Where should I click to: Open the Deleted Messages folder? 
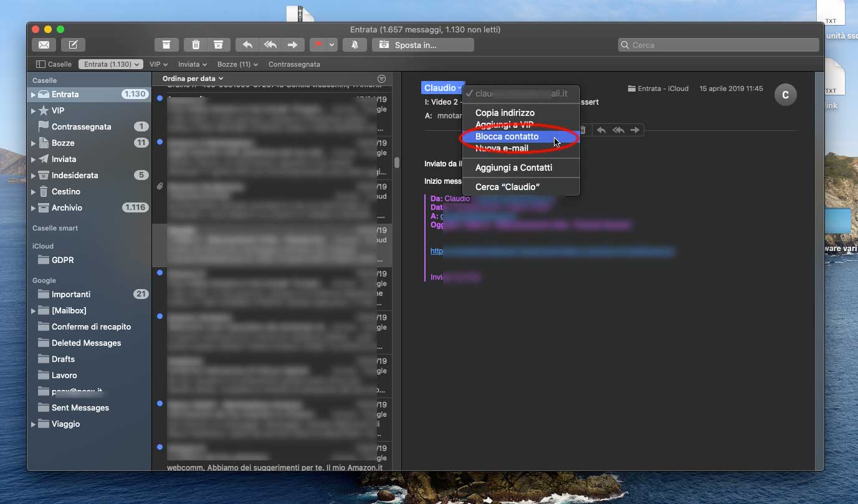tap(89, 343)
